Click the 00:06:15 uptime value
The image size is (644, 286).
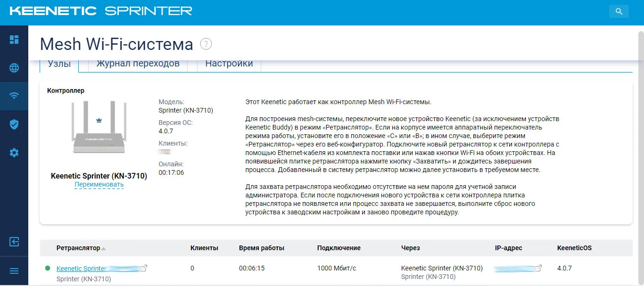tap(252, 268)
